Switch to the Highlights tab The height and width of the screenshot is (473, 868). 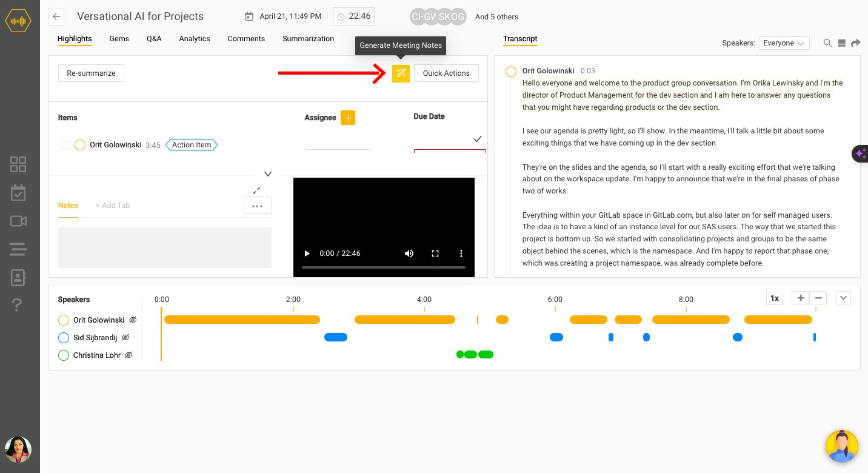point(75,39)
